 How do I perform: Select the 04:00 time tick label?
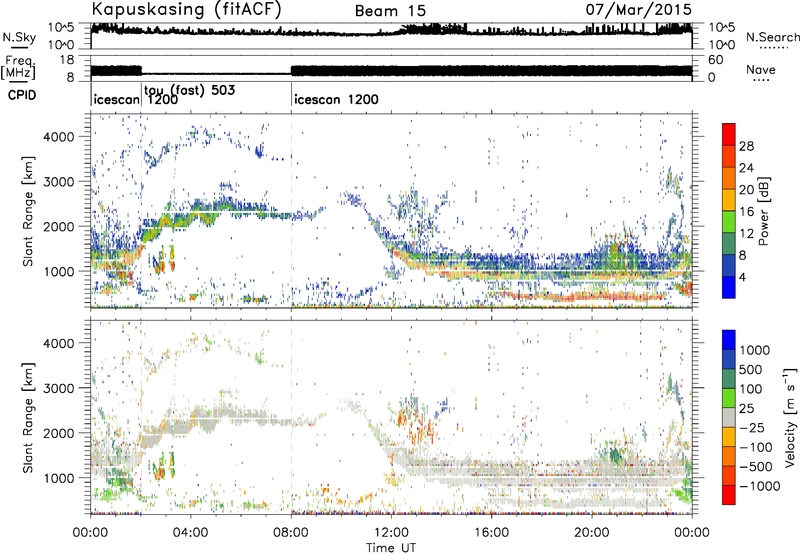(x=190, y=533)
